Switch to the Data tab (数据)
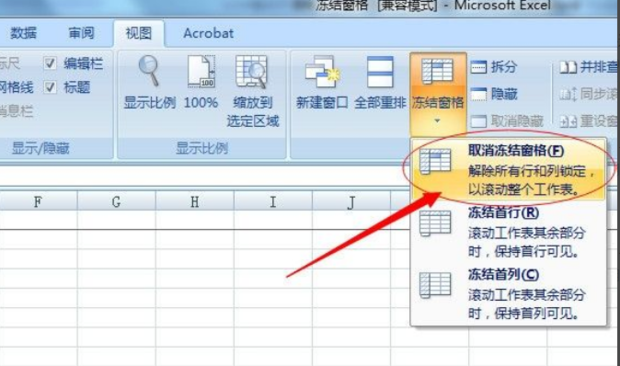620x366 pixels. click(x=23, y=33)
